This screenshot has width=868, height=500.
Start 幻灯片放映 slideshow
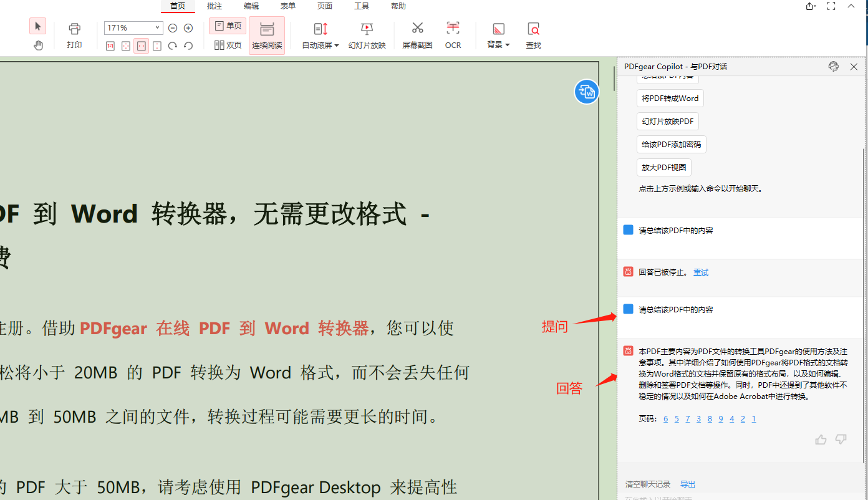click(367, 36)
